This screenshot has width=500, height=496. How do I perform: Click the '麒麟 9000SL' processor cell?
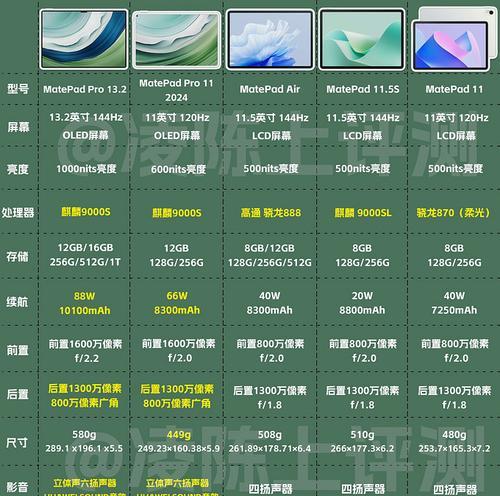pyautogui.click(x=363, y=213)
